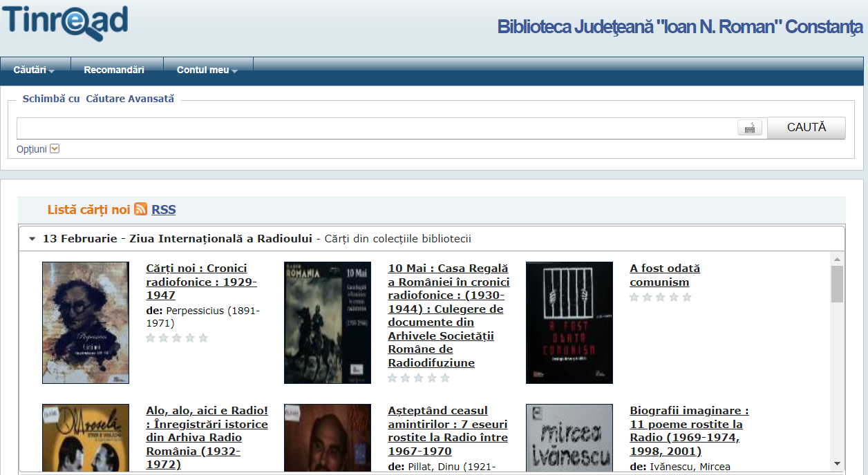Click the book list scrollbar thumb
868x475 pixels.
click(x=837, y=284)
